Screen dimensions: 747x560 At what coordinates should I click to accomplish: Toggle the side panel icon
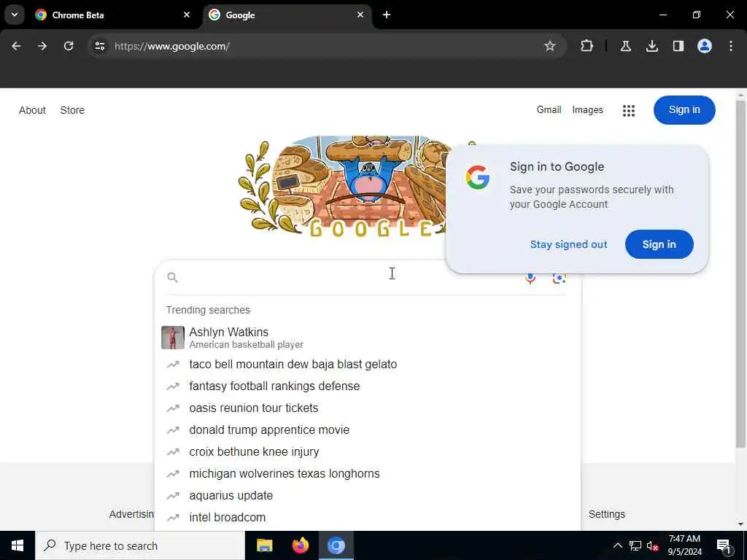point(678,46)
